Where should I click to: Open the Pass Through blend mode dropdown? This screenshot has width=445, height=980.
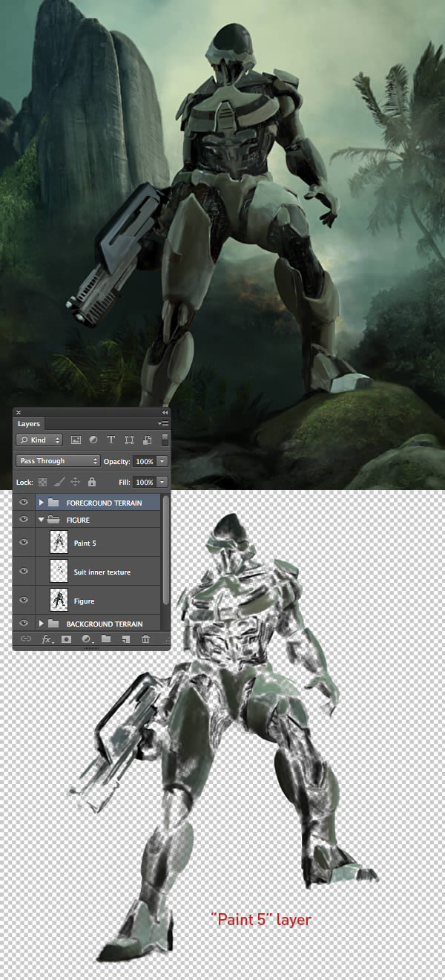pyautogui.click(x=58, y=461)
